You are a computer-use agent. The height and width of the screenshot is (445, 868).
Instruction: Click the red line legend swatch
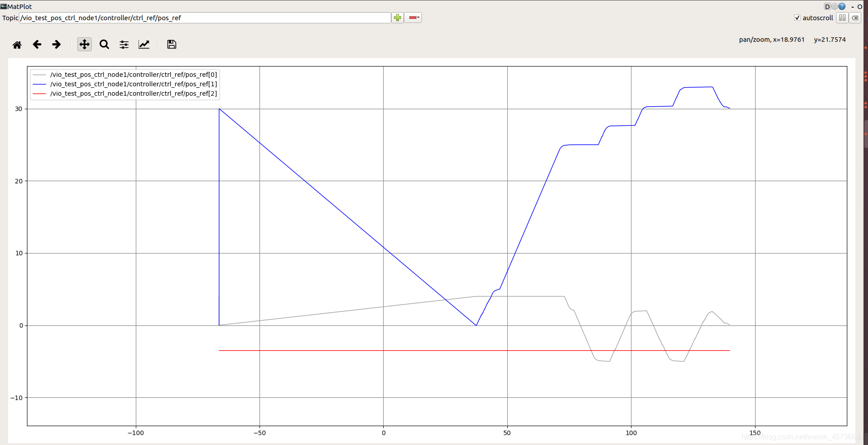[x=40, y=93]
